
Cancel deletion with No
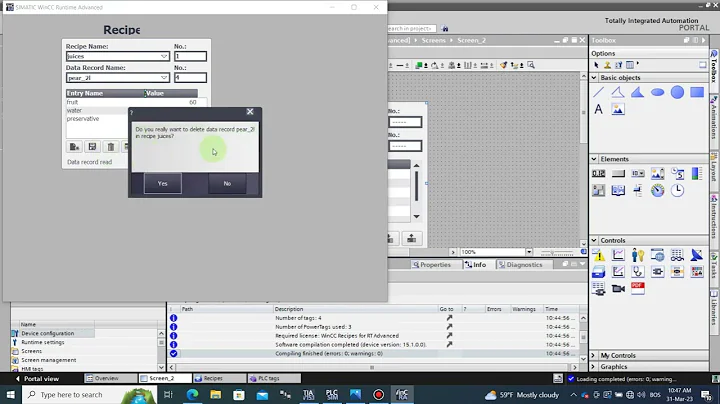coord(227,184)
